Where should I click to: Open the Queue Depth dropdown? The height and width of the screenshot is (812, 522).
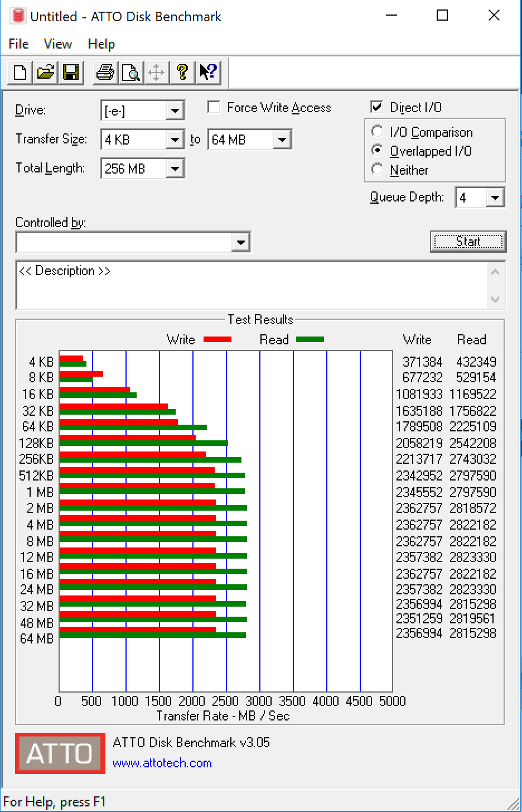coord(495,198)
